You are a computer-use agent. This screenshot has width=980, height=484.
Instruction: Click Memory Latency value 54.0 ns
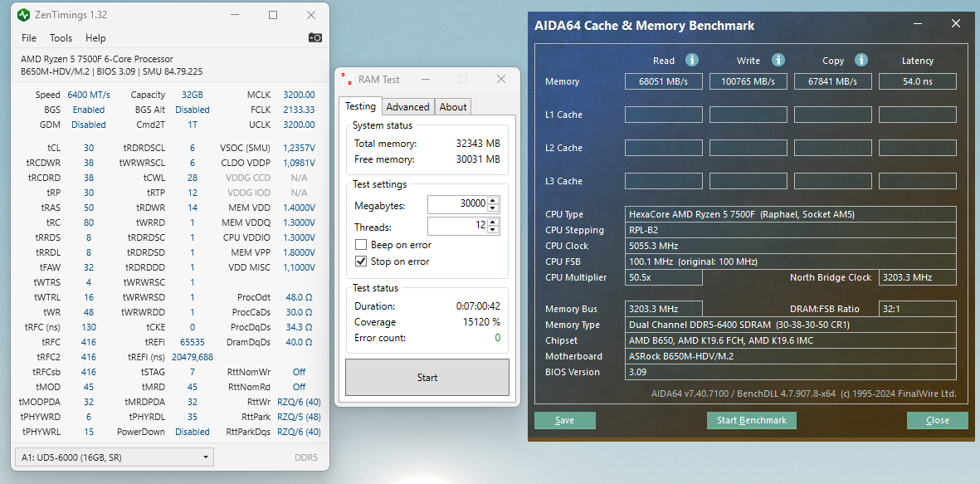(x=918, y=81)
